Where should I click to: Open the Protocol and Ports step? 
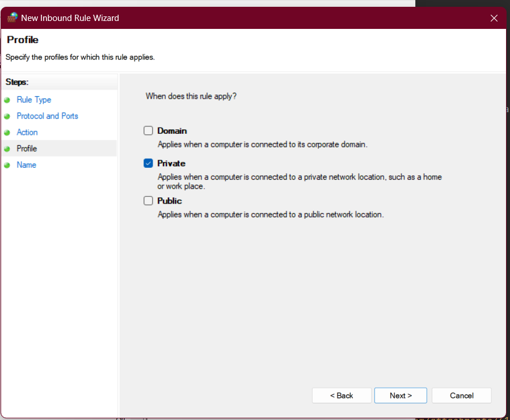pos(47,116)
